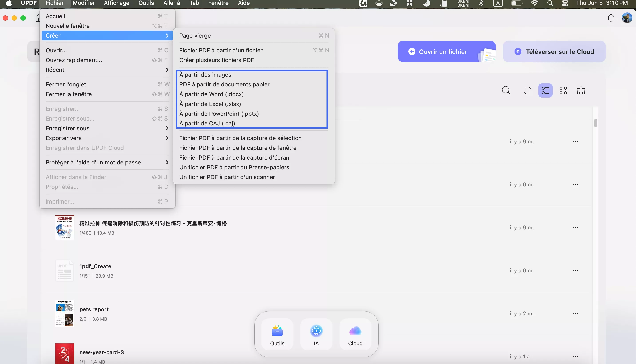
Task: Open the user profile avatar
Action: click(x=627, y=18)
